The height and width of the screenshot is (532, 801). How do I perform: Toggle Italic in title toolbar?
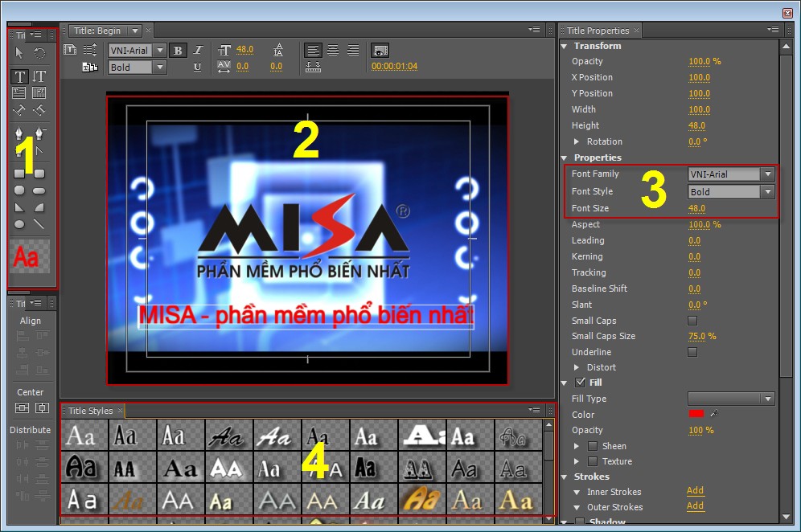(198, 50)
